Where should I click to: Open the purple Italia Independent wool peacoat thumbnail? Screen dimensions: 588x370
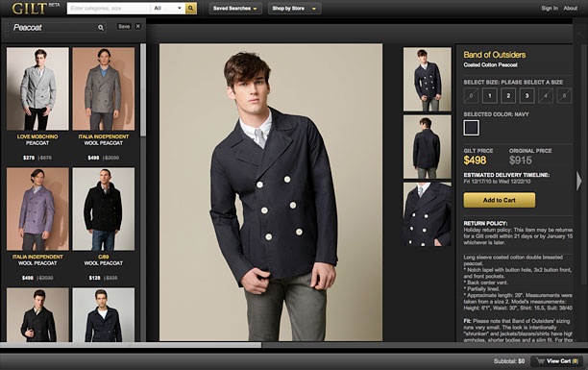(x=37, y=209)
